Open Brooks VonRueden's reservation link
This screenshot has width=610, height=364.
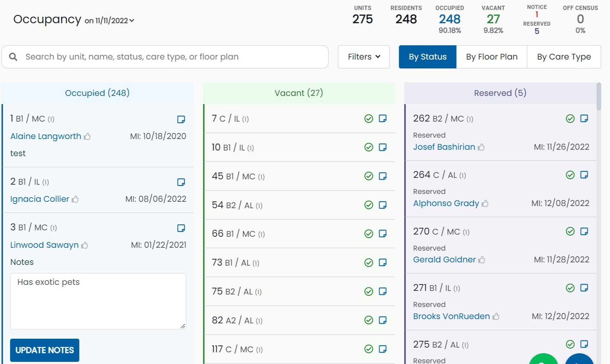pos(452,316)
